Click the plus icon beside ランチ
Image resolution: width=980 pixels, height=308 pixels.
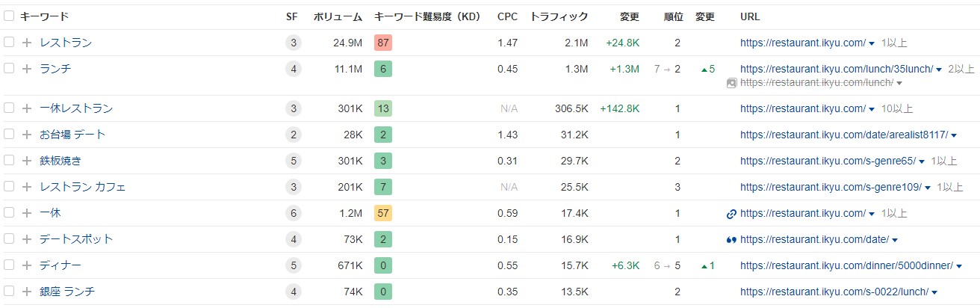[27, 69]
